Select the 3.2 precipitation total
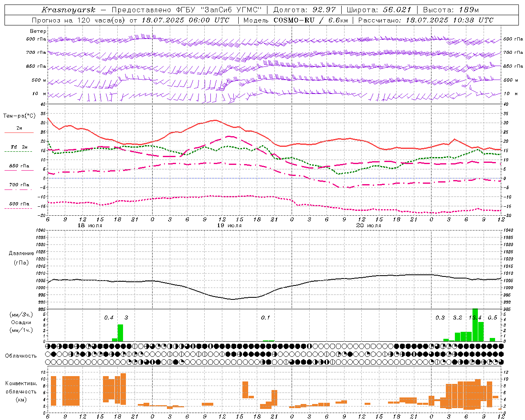This screenshot has width=525, height=420. pos(458,317)
